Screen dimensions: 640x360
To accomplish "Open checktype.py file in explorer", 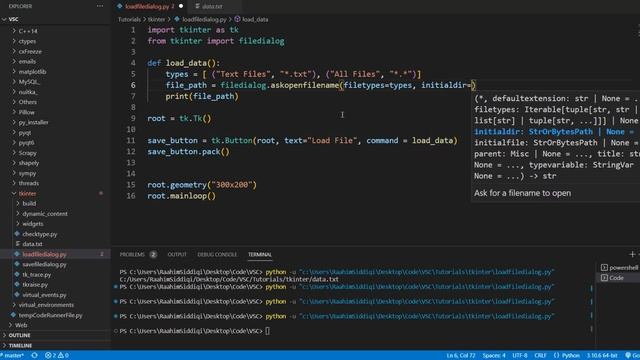I will click(x=40, y=234).
